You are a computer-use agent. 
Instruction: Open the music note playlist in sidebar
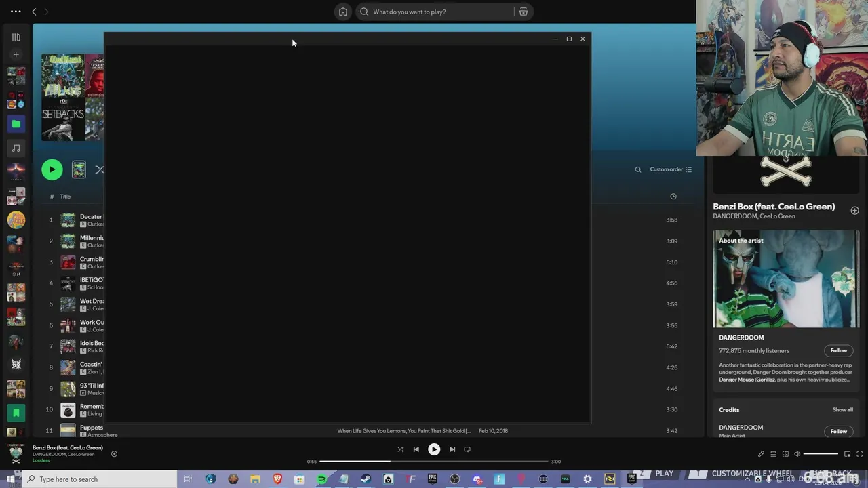pos(16,148)
